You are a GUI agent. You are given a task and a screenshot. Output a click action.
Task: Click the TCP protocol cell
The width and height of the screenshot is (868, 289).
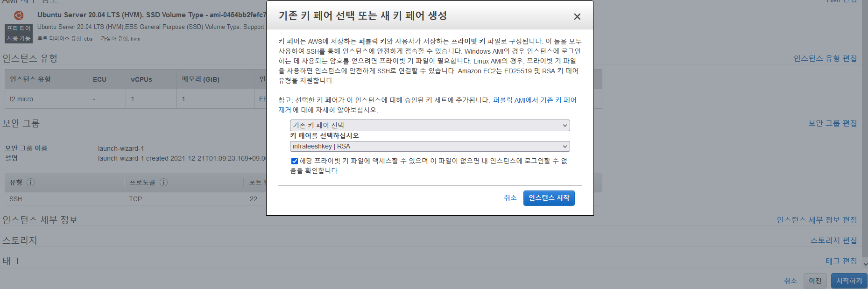point(135,199)
